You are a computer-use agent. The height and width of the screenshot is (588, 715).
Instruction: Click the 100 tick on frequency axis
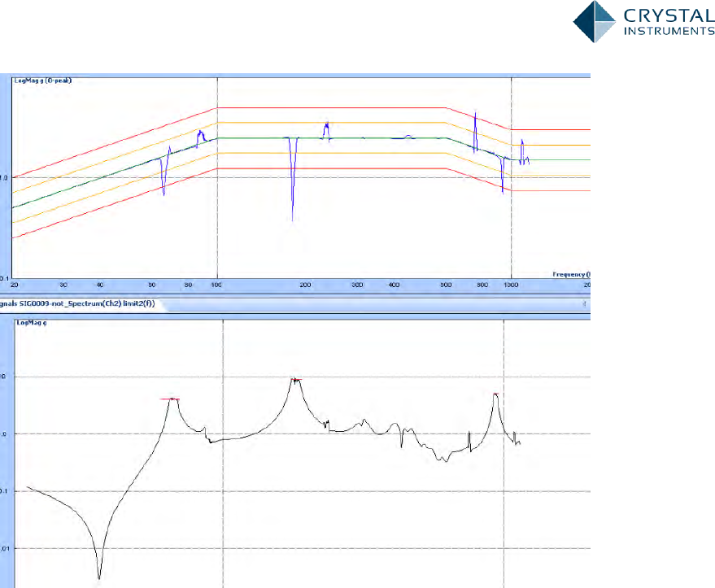(216, 285)
